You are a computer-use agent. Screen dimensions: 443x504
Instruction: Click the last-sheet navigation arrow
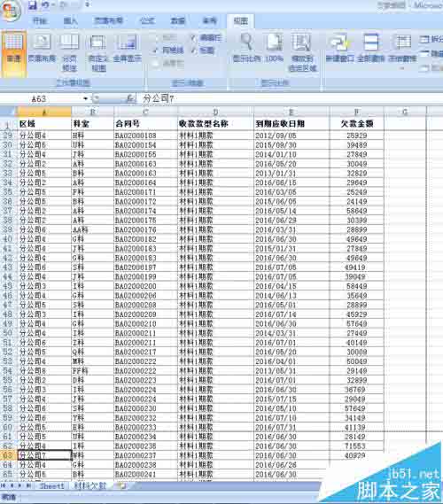point(28,485)
